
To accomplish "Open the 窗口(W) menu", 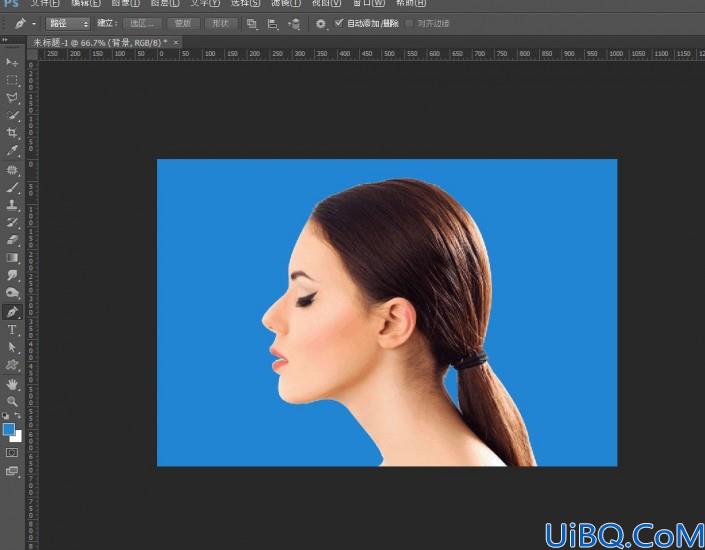I will tap(369, 4).
